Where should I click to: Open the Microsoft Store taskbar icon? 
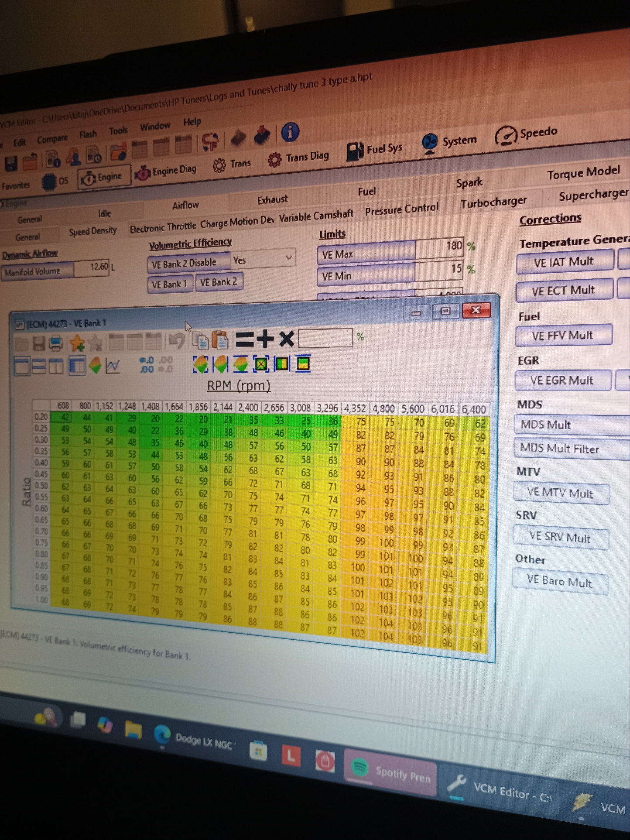258,751
